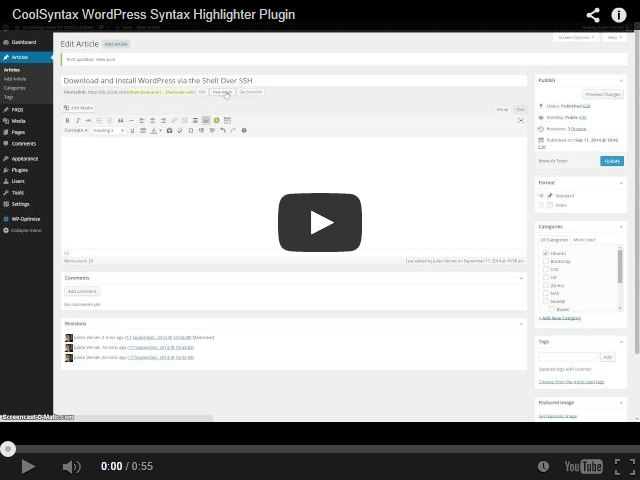The height and width of the screenshot is (480, 640).
Task: Select the Video post format radio
Action: pos(541,205)
